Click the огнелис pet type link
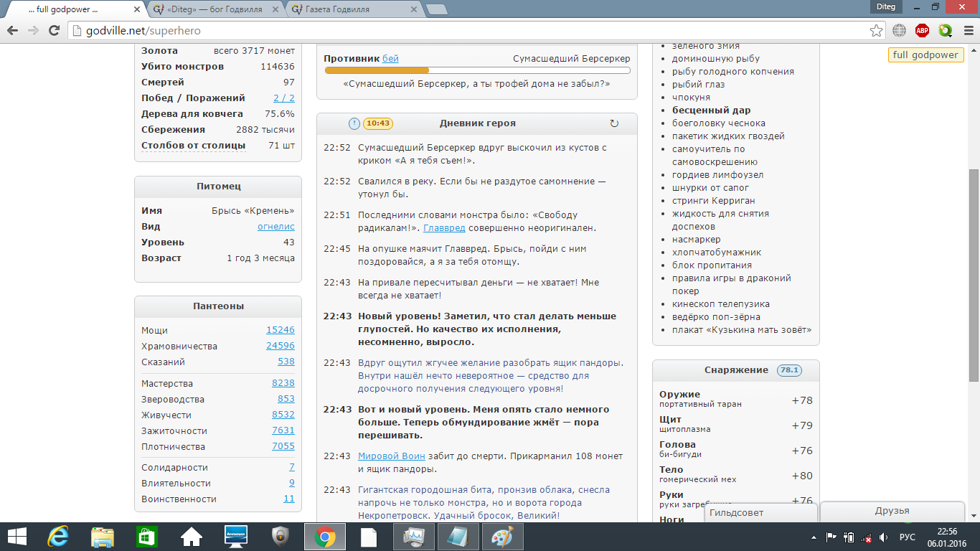Image resolution: width=980 pixels, height=551 pixels. point(275,226)
